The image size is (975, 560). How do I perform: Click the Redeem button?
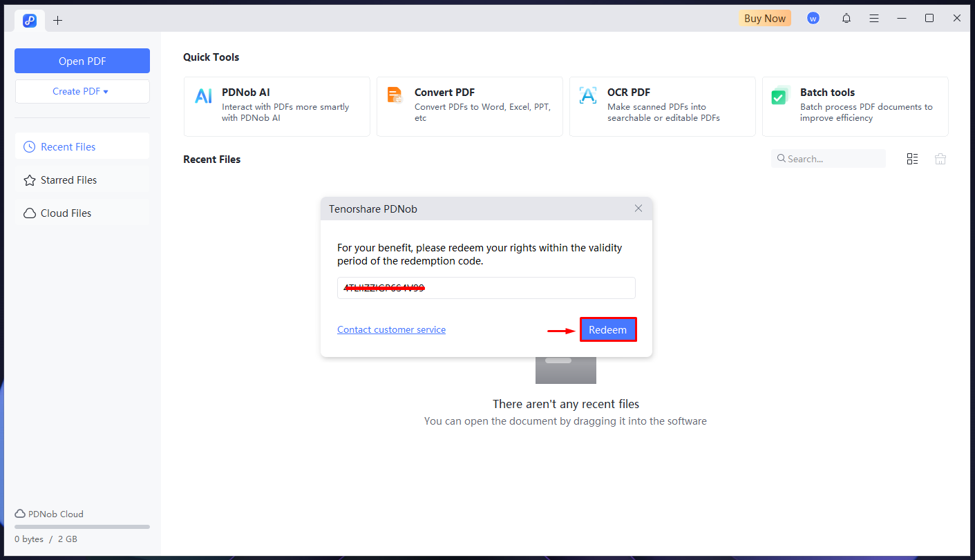tap(608, 329)
